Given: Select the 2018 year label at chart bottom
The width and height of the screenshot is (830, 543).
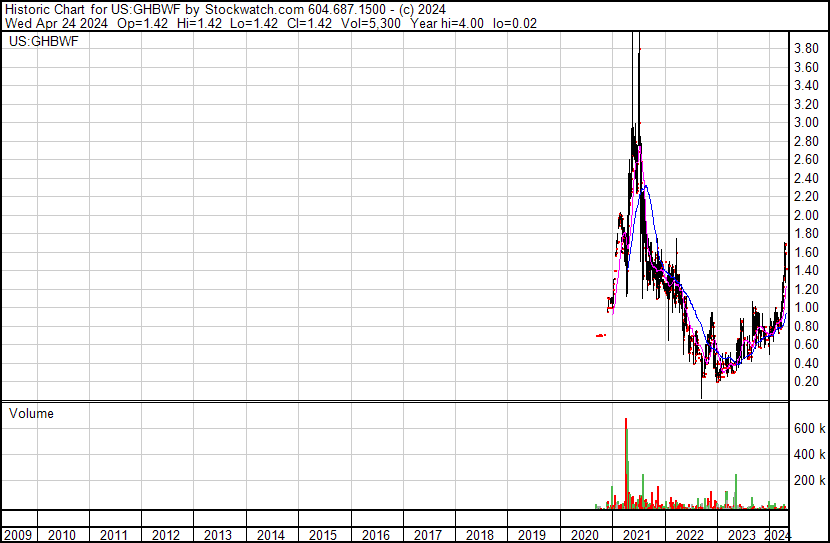Looking at the screenshot, I should pyautogui.click(x=480, y=534).
